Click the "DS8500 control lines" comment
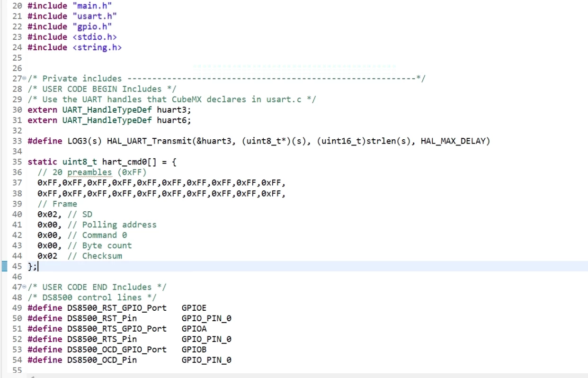 pos(92,297)
